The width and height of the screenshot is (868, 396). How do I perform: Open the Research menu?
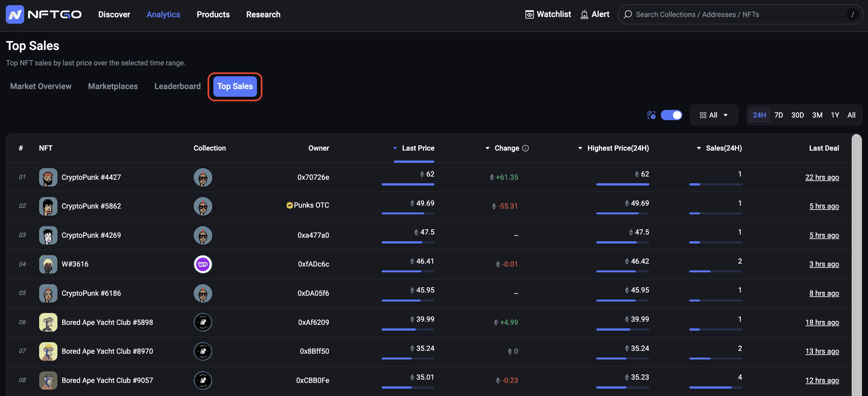pyautogui.click(x=263, y=14)
